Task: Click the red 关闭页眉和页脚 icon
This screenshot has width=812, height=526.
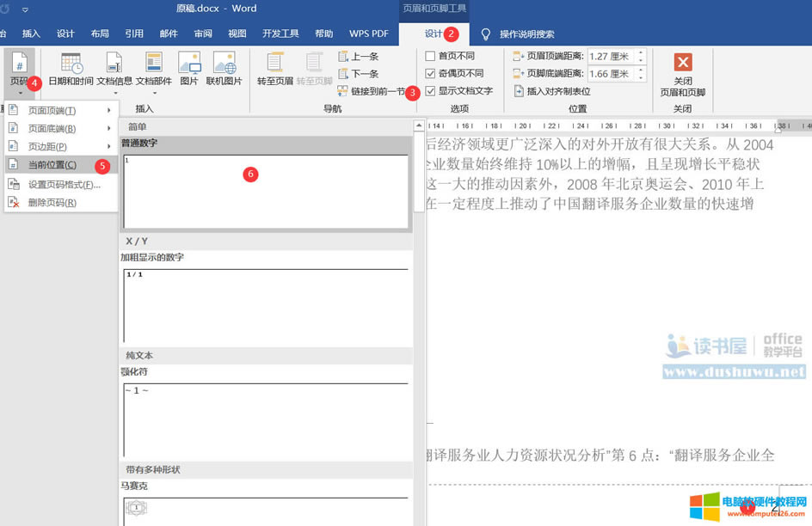Action: (x=682, y=64)
